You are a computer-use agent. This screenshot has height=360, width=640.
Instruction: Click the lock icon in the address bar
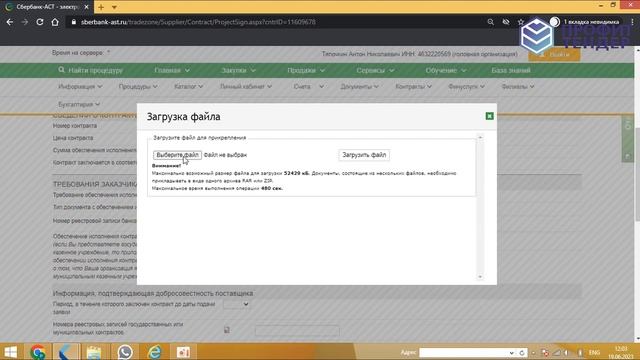[73, 22]
